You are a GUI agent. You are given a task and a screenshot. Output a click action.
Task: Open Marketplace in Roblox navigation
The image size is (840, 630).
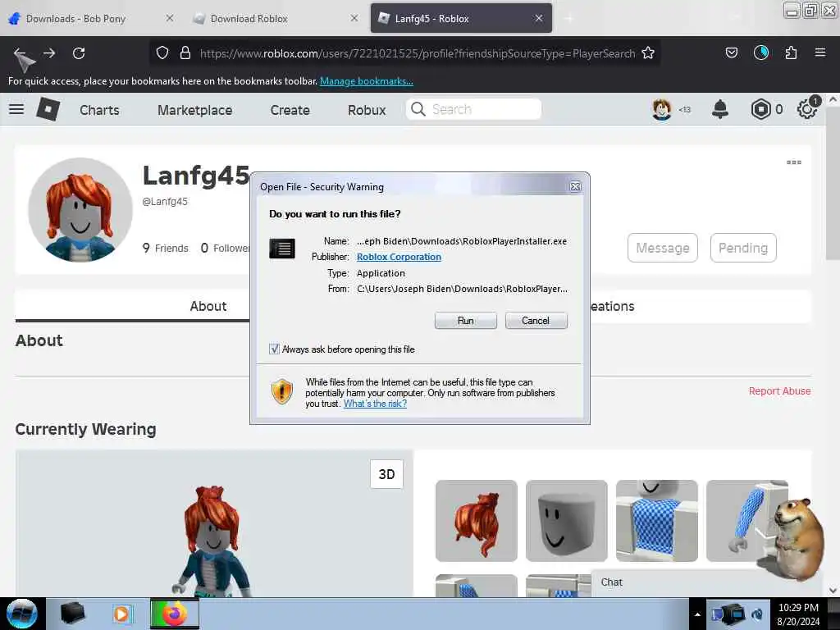tap(195, 110)
